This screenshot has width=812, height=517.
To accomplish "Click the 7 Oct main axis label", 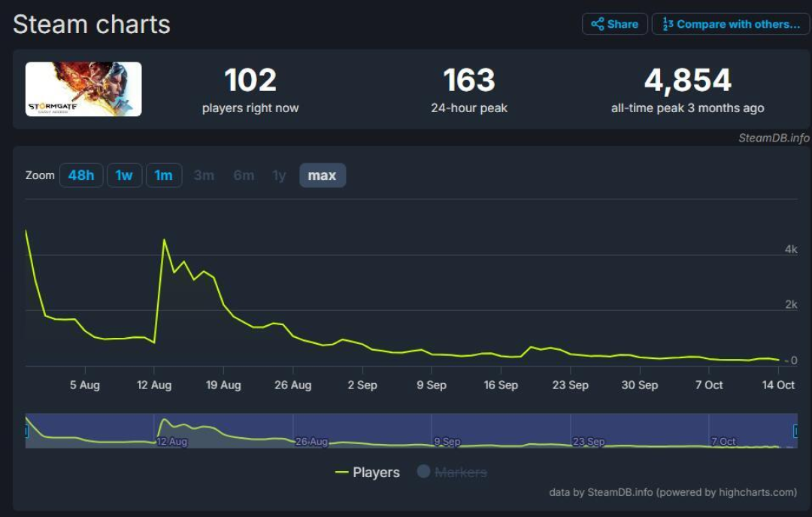I will point(709,385).
